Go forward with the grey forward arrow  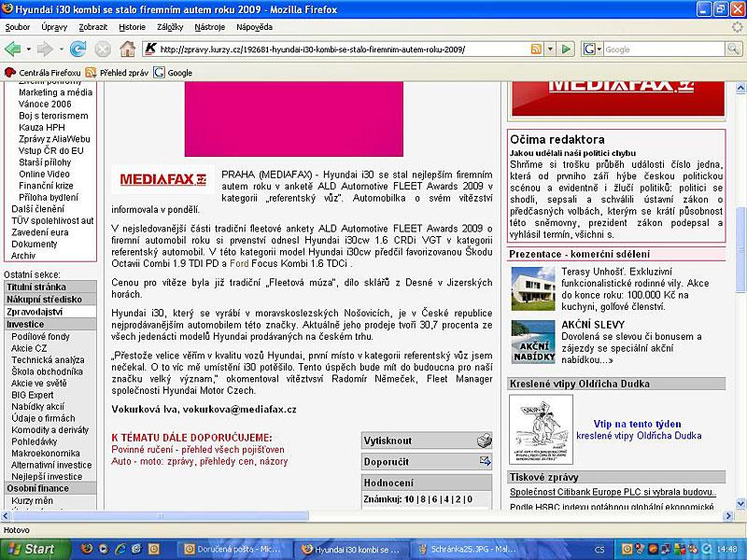pos(45,49)
